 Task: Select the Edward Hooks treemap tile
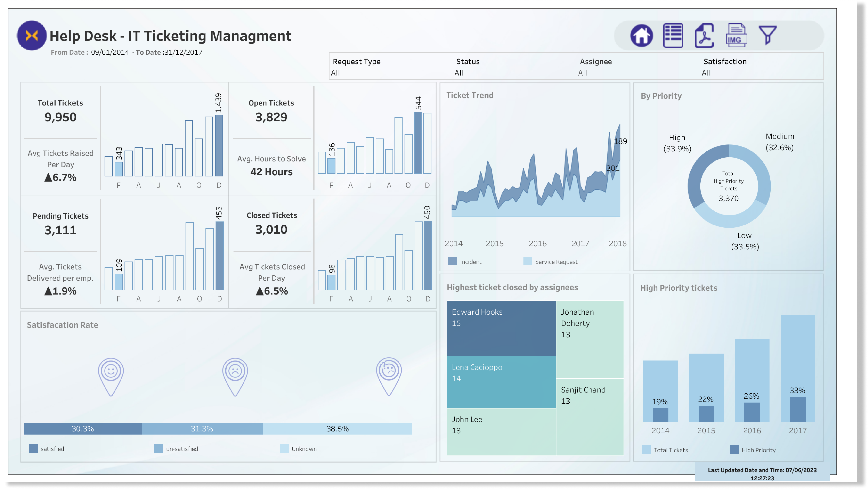[x=501, y=328]
